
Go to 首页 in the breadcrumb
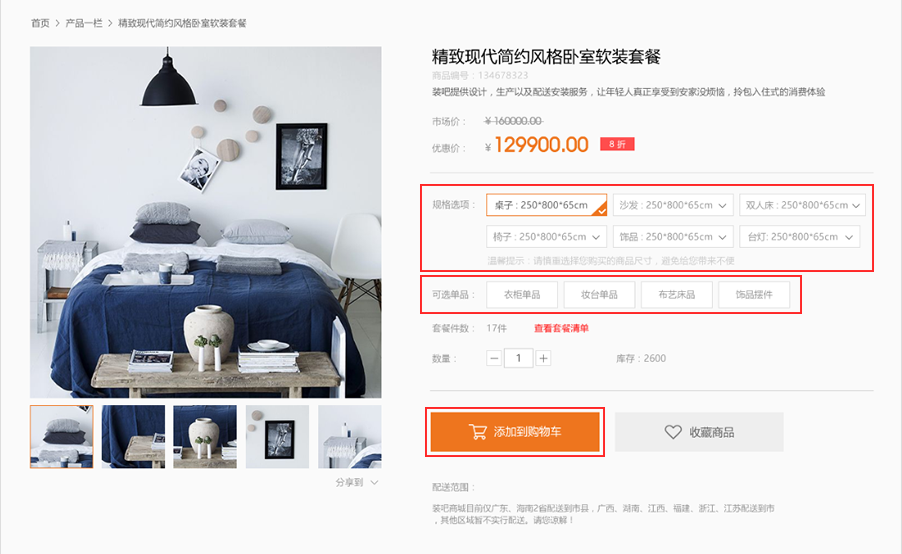40,23
